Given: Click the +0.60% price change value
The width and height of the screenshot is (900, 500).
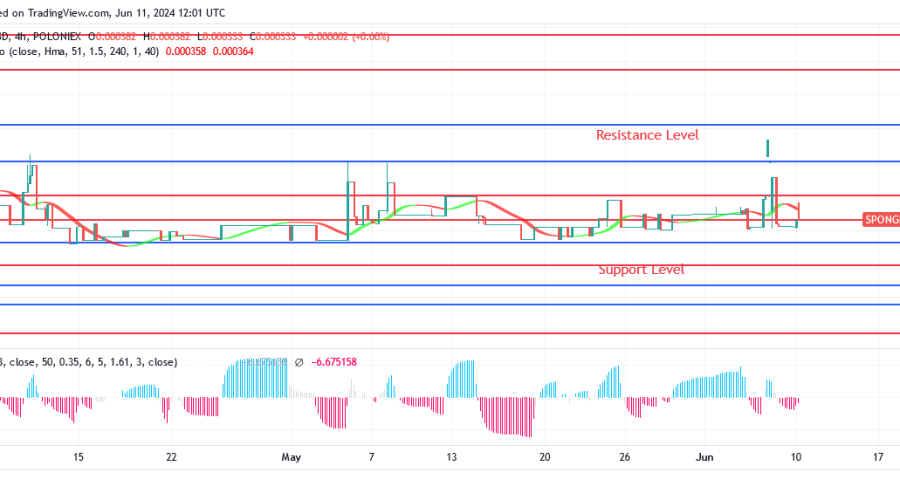Looking at the screenshot, I should coord(370,36).
